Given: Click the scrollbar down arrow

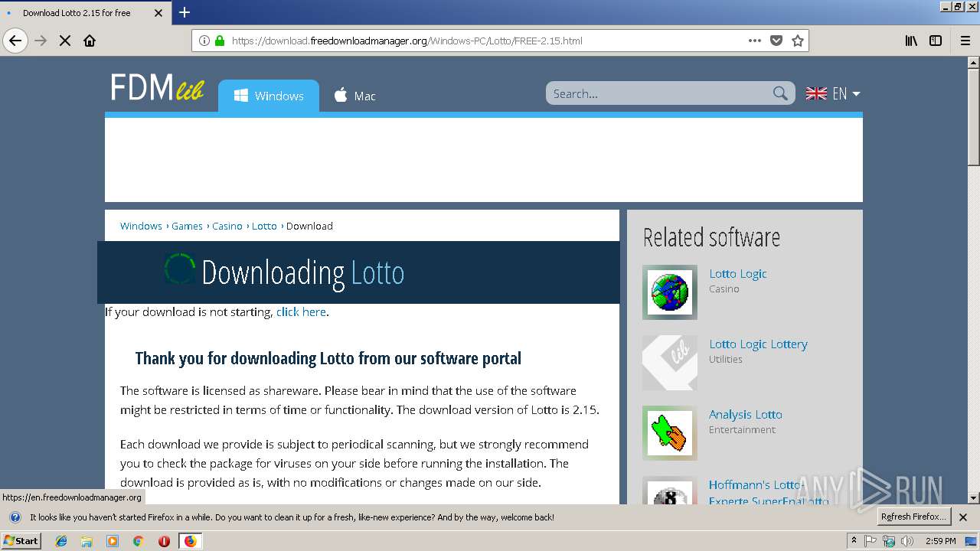Looking at the screenshot, I should pos(973,498).
